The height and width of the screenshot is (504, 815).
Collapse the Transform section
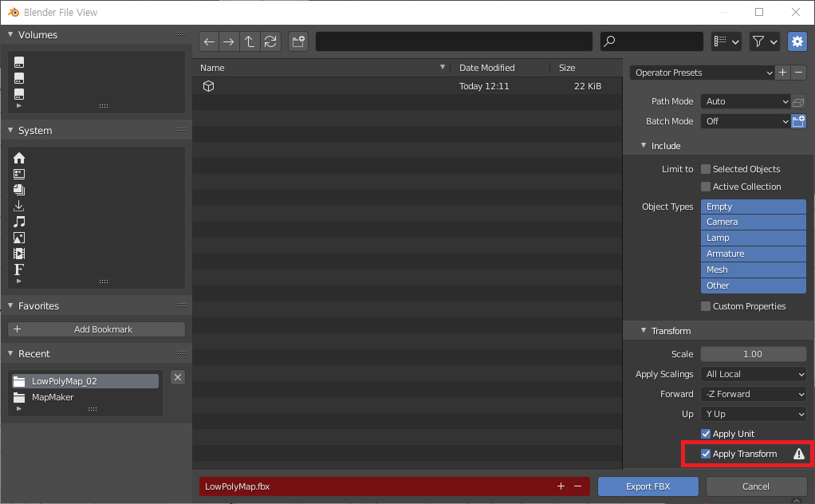click(x=644, y=331)
